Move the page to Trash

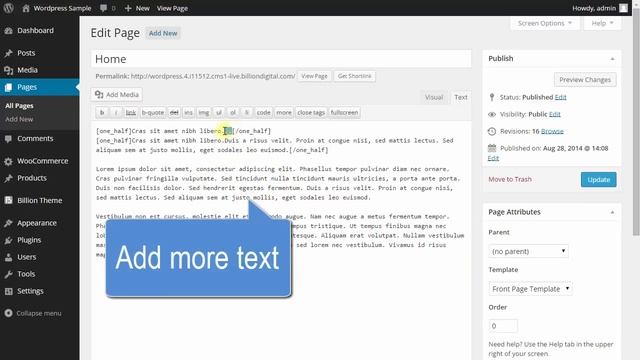pyautogui.click(x=510, y=179)
